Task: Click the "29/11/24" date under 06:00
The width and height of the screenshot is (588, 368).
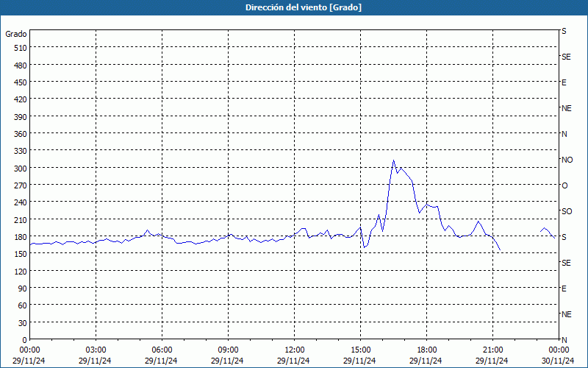Action: [x=161, y=361]
